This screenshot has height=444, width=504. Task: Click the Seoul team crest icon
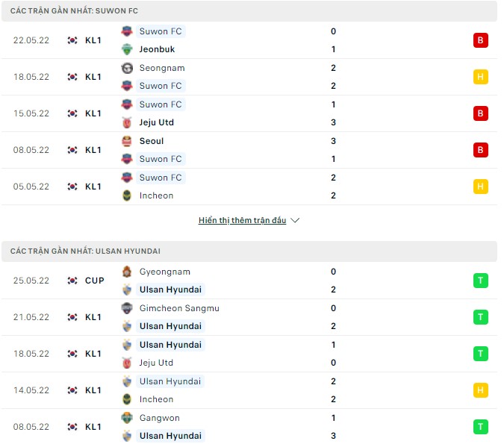point(127,141)
